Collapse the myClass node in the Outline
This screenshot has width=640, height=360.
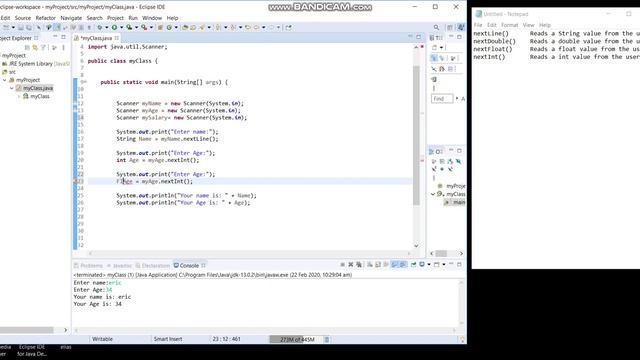coord(433,194)
